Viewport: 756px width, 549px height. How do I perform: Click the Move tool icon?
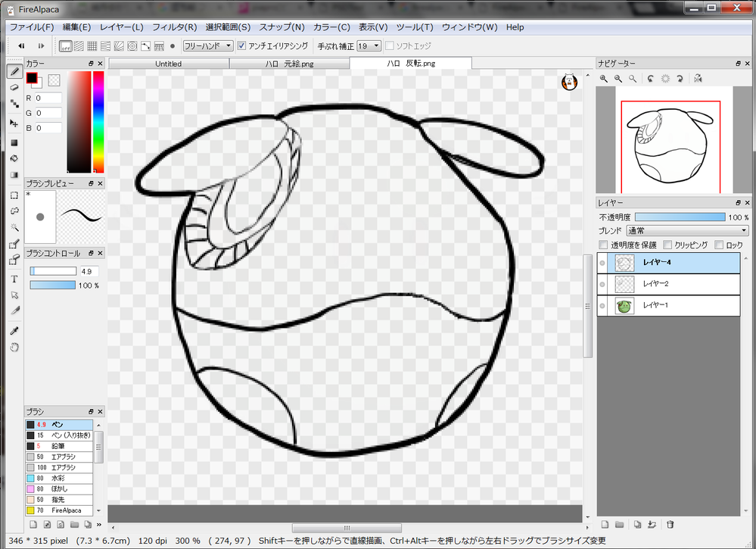(x=14, y=123)
